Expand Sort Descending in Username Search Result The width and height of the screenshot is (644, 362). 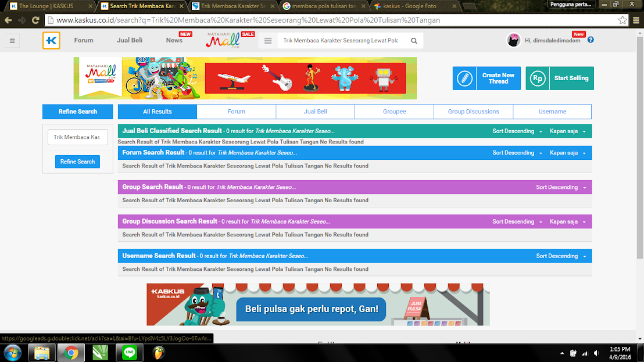click(561, 256)
